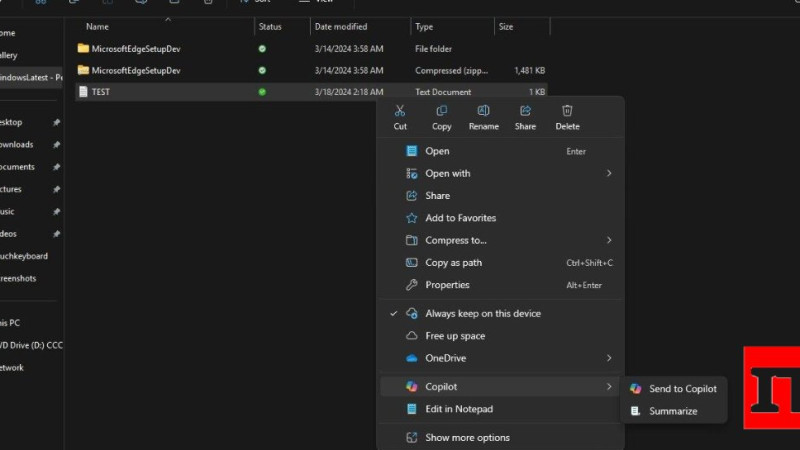Select Share entry below Open with
Viewport: 800px width, 450px height.
pyautogui.click(x=500, y=195)
